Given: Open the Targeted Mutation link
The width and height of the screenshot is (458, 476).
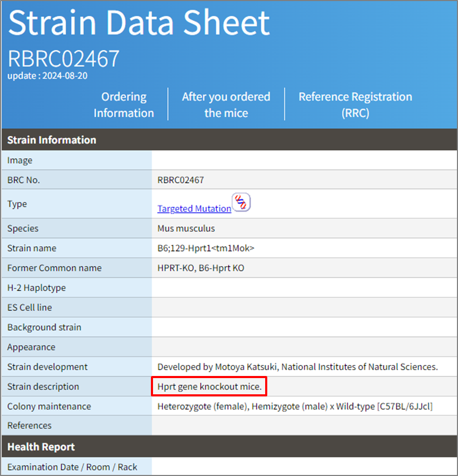Looking at the screenshot, I should tap(194, 208).
